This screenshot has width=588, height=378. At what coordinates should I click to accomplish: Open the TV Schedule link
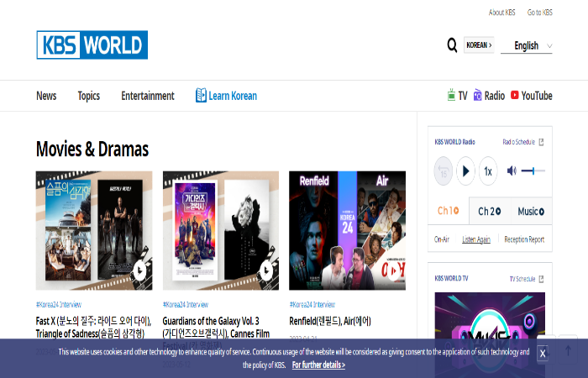click(x=522, y=279)
